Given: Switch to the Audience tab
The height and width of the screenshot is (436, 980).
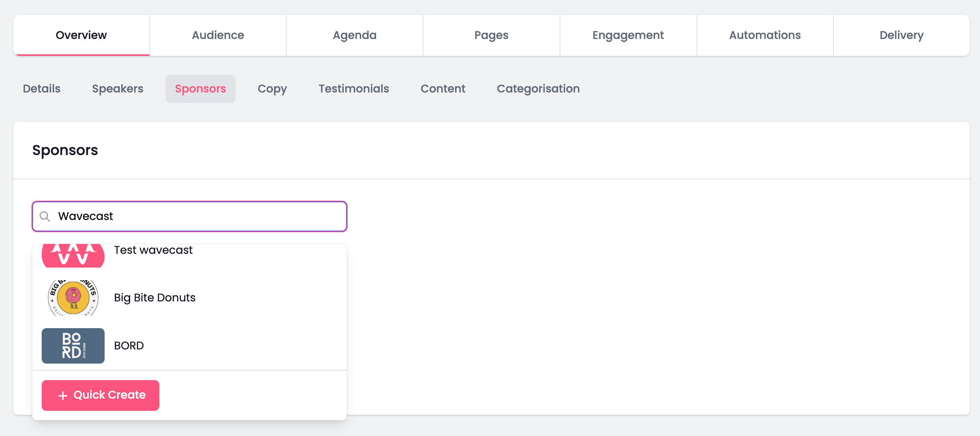Looking at the screenshot, I should point(218,35).
